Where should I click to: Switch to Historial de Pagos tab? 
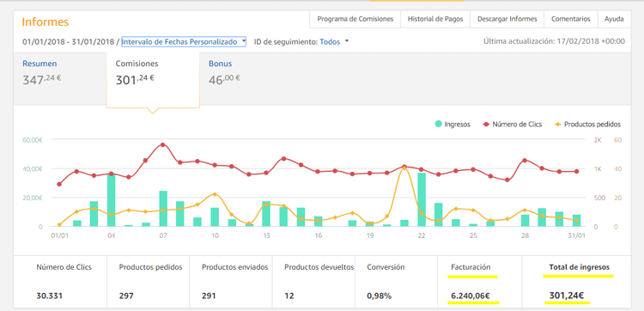435,19
